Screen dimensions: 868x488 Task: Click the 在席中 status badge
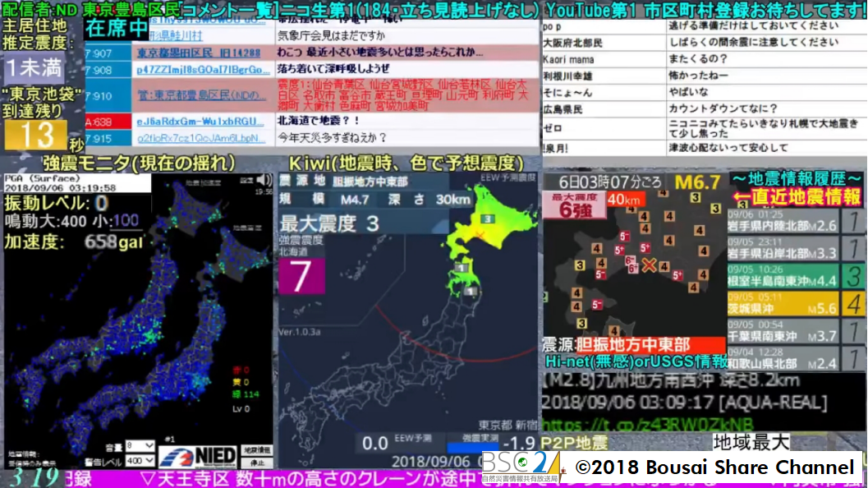click(x=117, y=28)
